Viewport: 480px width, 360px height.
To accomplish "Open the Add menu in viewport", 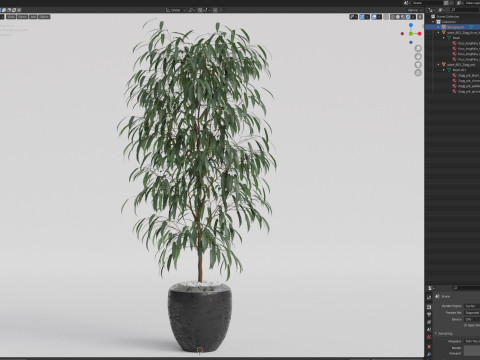I will click(33, 17).
